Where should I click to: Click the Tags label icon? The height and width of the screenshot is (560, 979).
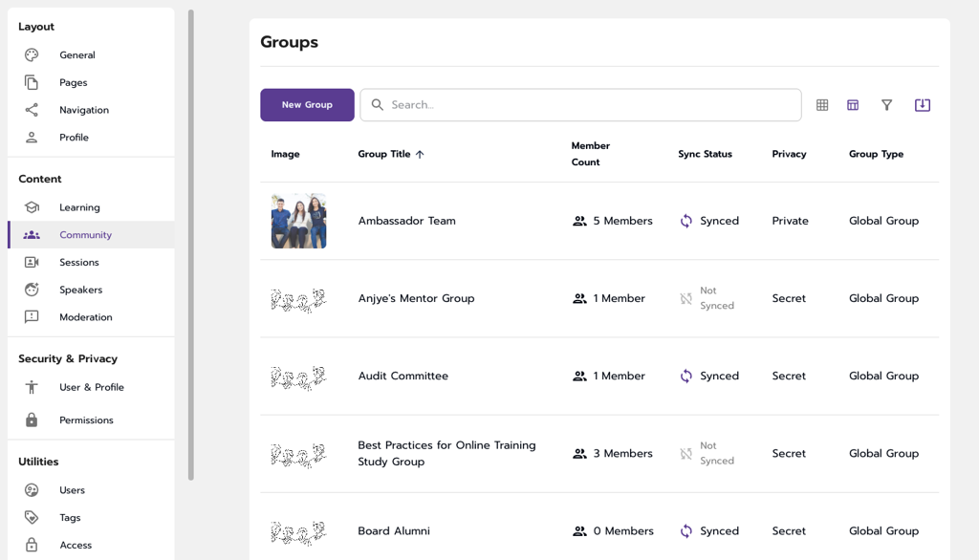coord(32,518)
